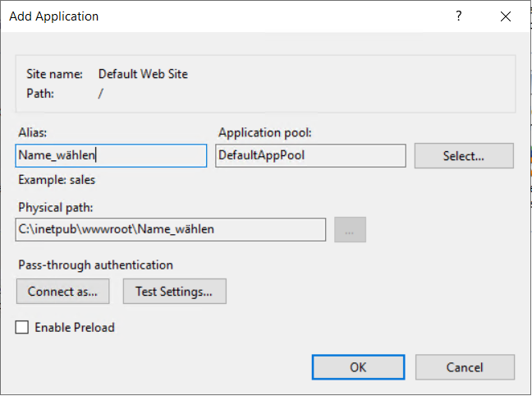The image size is (532, 396).
Task: Click the Default Web Site name text
Action: [143, 74]
